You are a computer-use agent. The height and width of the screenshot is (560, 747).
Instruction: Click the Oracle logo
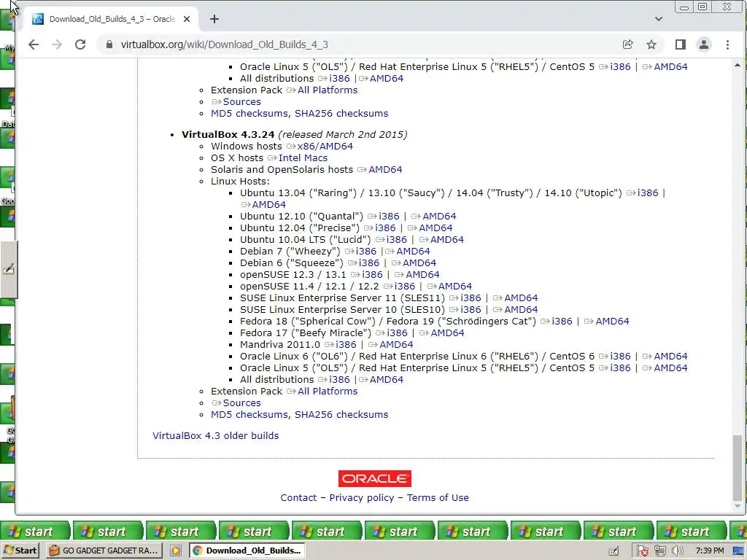[374, 478]
